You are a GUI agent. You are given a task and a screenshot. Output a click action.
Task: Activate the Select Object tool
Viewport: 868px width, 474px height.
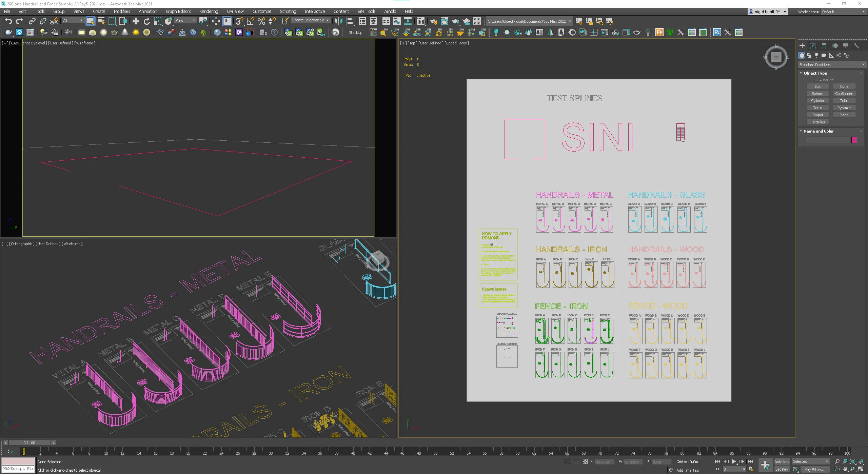click(90, 21)
